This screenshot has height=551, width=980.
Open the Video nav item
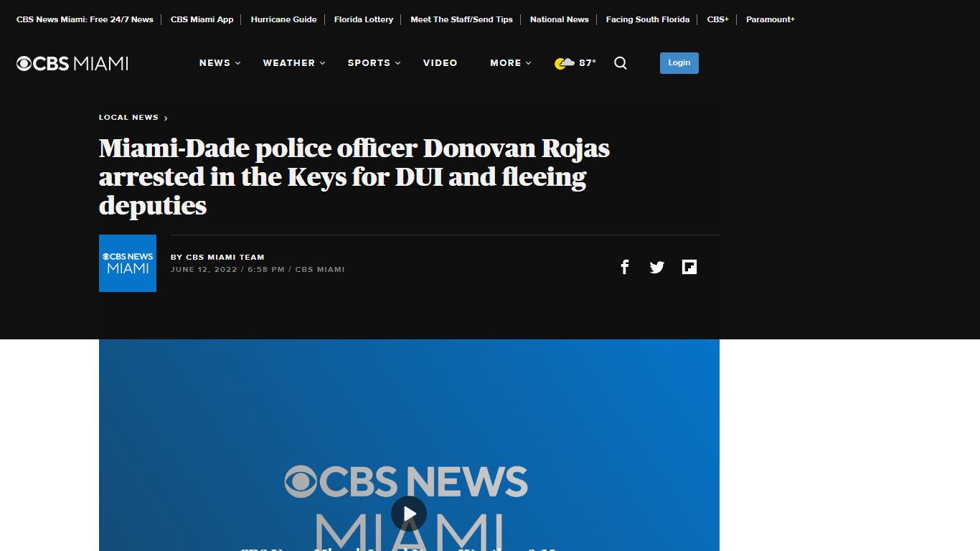coord(440,63)
